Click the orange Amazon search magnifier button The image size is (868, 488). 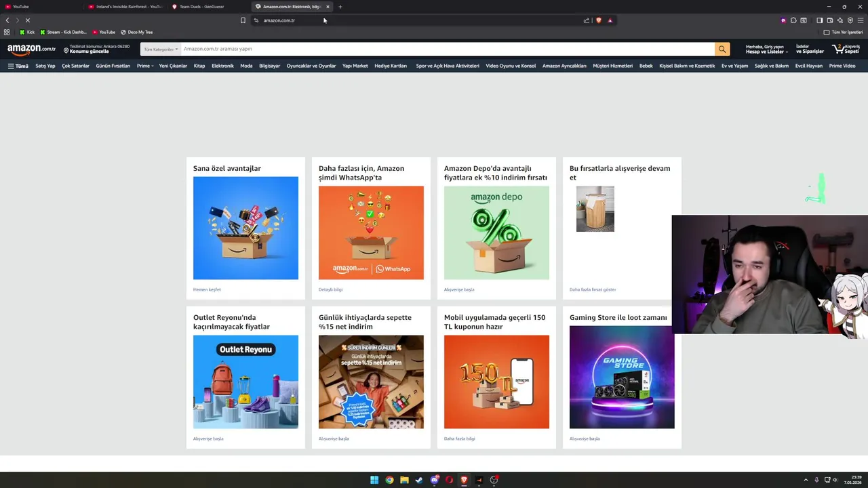(724, 49)
